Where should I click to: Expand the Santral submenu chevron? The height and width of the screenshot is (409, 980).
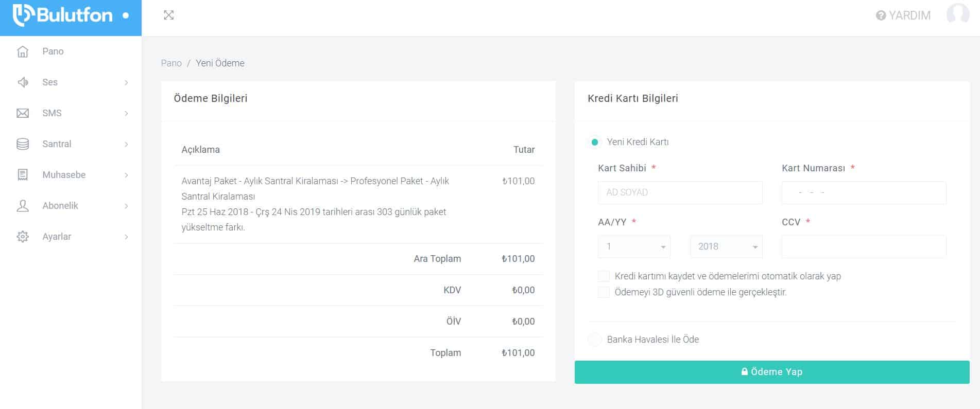[x=126, y=144]
